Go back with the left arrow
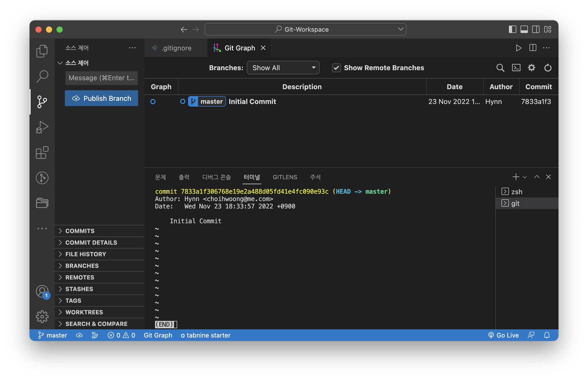The width and height of the screenshot is (588, 380). coord(184,29)
